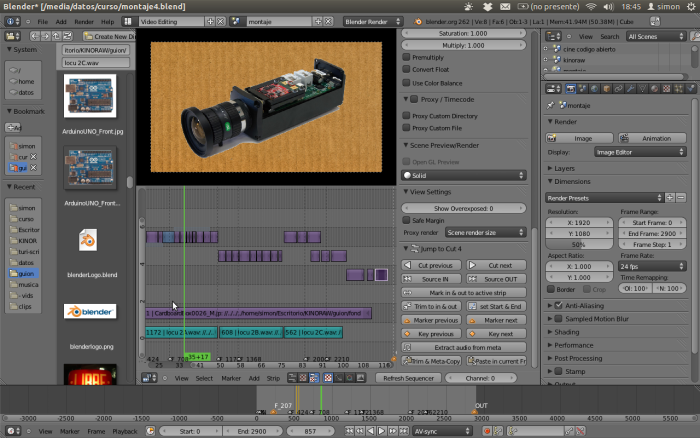700x438 pixels.
Task: Jump to the first frame
Action: 349,431
